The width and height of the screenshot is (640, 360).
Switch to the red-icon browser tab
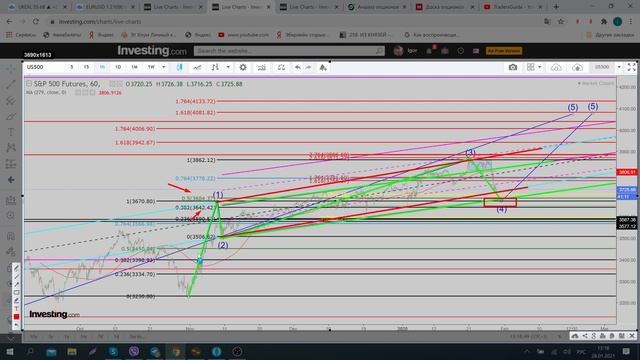445,7
